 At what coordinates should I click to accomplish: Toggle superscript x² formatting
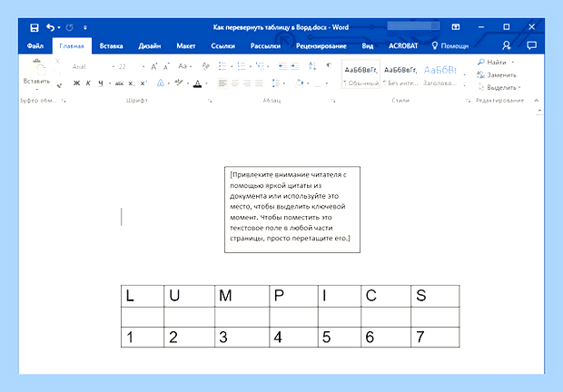143,83
